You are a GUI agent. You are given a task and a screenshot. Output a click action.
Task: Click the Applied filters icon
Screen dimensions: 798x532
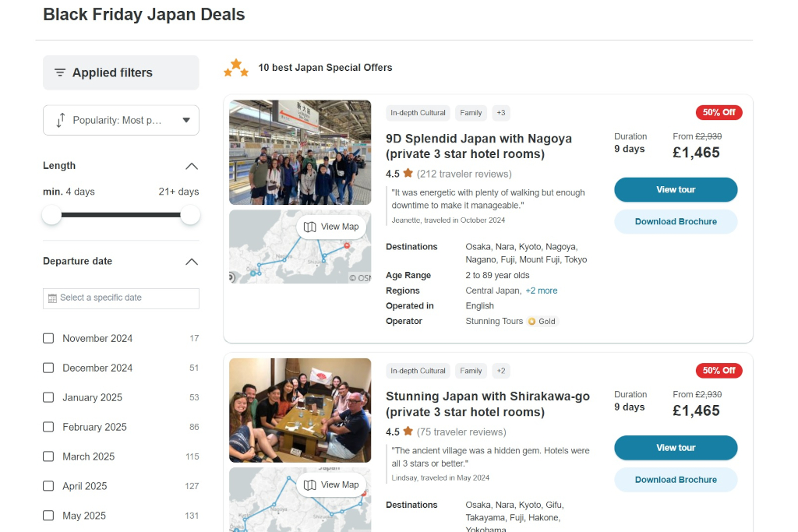[60, 72]
